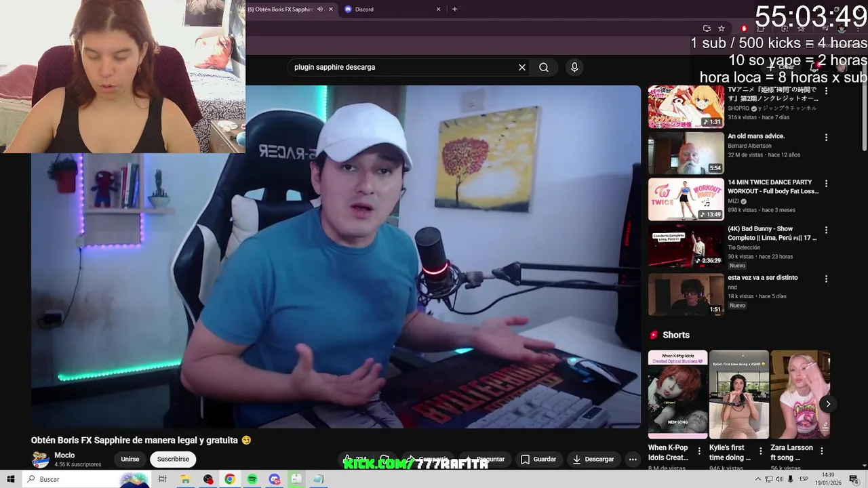868x488 pixels.
Task: Click the YouTube search magnifier button
Action: (544, 67)
